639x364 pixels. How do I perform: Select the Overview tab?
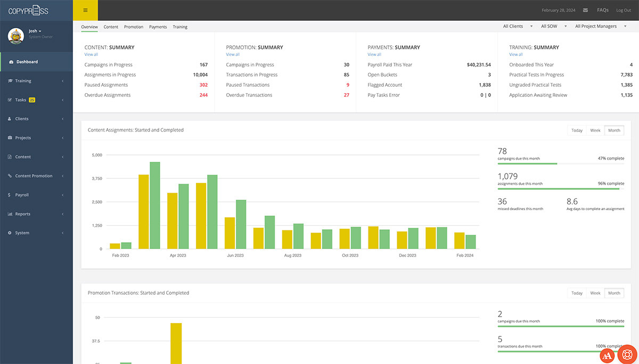89,27
